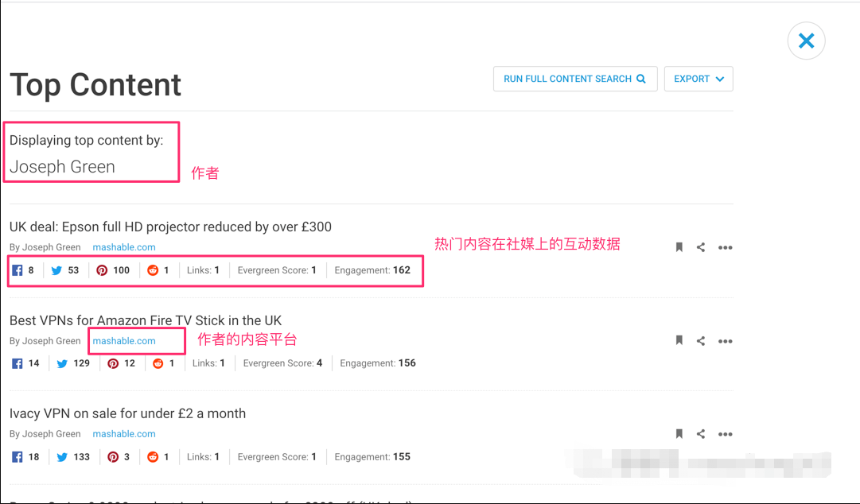
Task: Bookmark the Epson projector article
Action: tap(679, 247)
